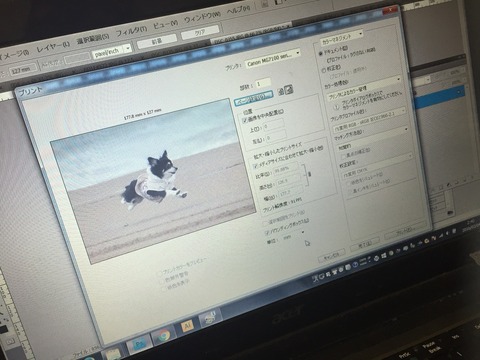Image resolution: width=480 pixels, height=360 pixels.
Task: Open the レイヤー menu
Action: pos(53,47)
